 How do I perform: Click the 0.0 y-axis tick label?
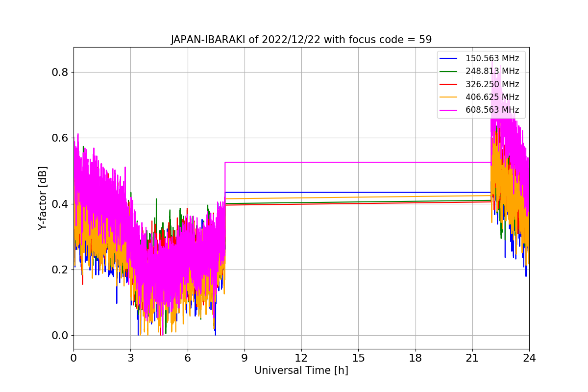[x=60, y=335]
